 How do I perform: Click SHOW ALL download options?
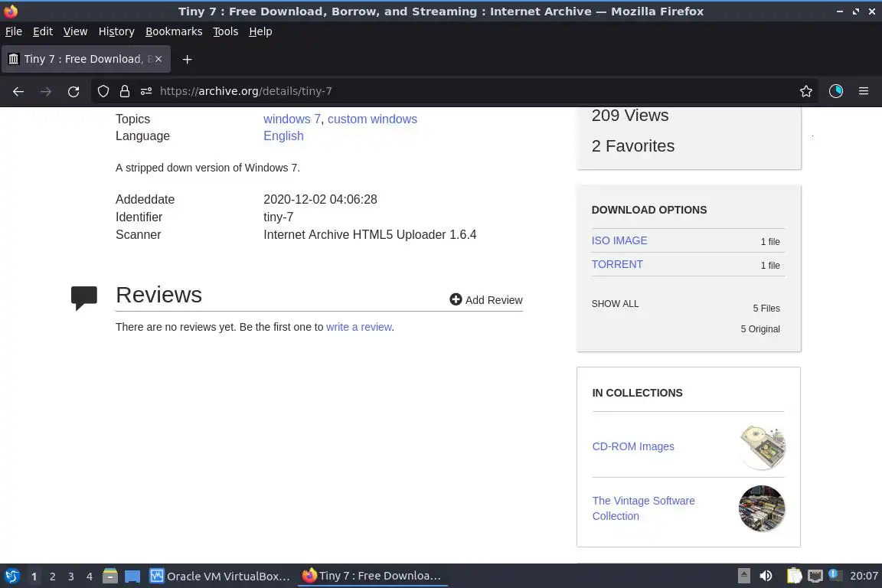tap(615, 304)
